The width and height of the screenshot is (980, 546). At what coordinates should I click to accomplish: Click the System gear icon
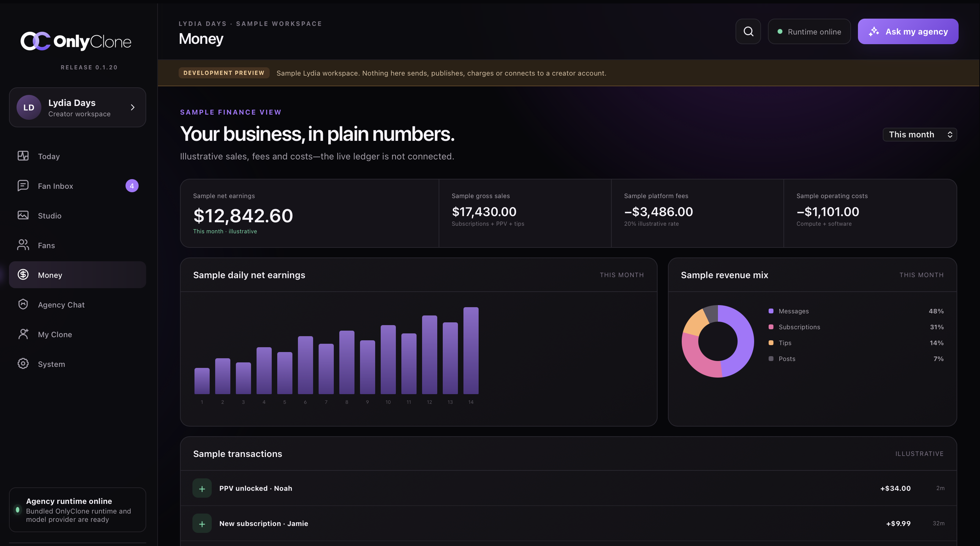(x=23, y=364)
